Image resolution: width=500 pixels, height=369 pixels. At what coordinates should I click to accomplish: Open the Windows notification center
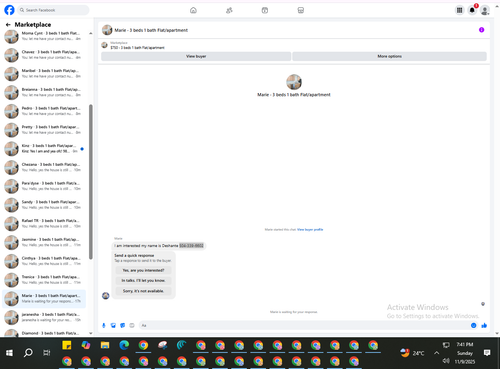point(487,353)
